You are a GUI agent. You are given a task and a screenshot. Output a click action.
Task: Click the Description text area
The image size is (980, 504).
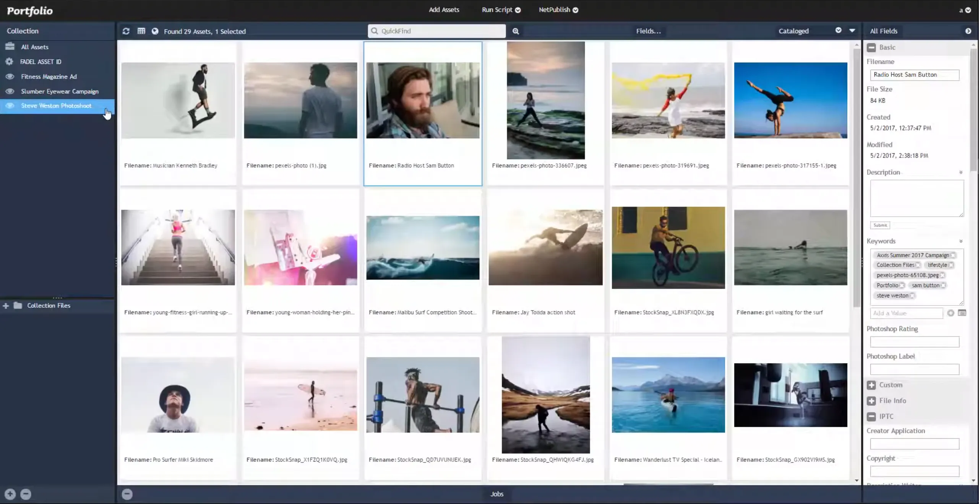[x=917, y=198]
